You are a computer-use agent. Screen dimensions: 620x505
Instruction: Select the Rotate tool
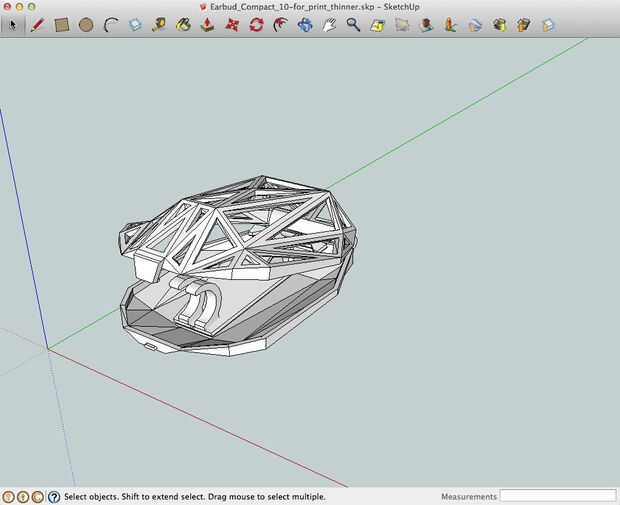[x=256, y=25]
